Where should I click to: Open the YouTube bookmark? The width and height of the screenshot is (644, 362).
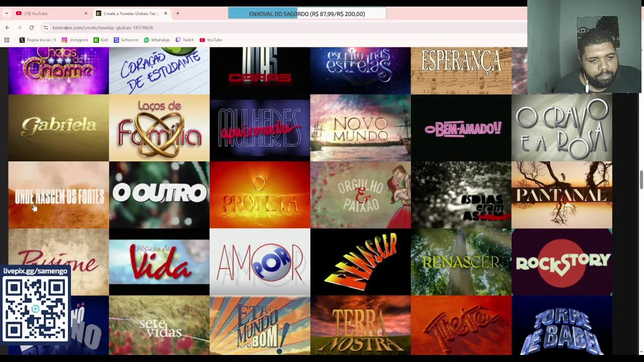211,40
